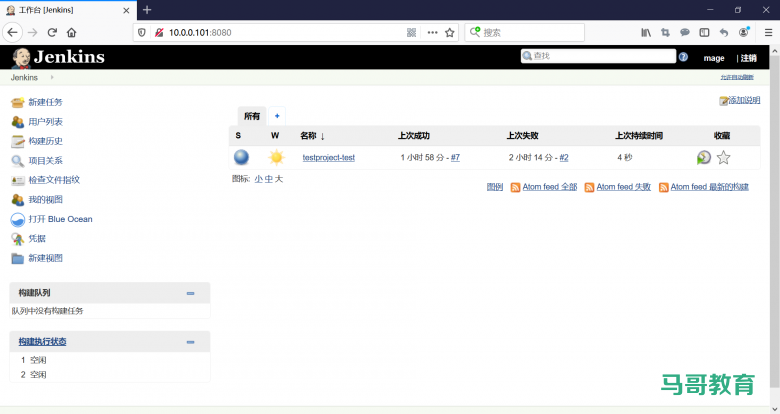Click the Jenkins butler logo

[x=21, y=58]
